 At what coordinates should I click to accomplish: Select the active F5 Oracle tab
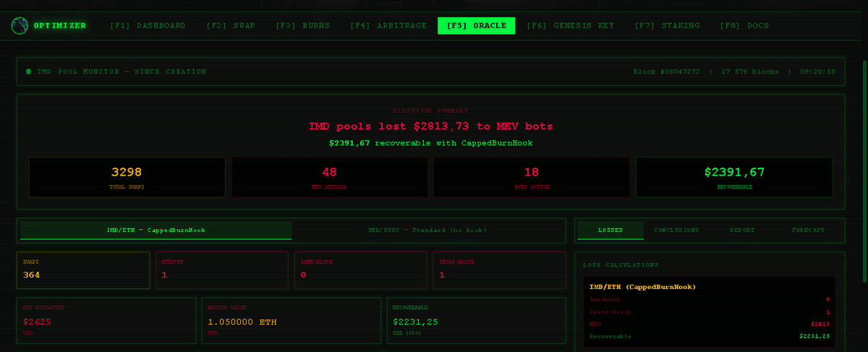click(x=476, y=26)
